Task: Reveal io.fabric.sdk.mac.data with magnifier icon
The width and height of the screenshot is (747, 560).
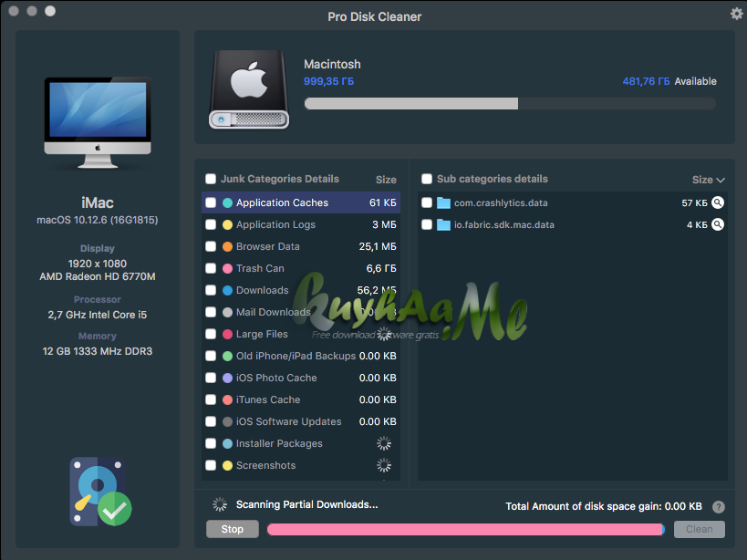Action: (x=718, y=224)
